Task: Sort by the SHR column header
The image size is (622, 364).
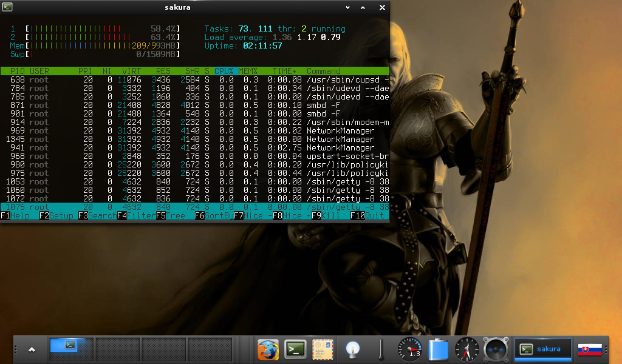Action: [x=193, y=72]
